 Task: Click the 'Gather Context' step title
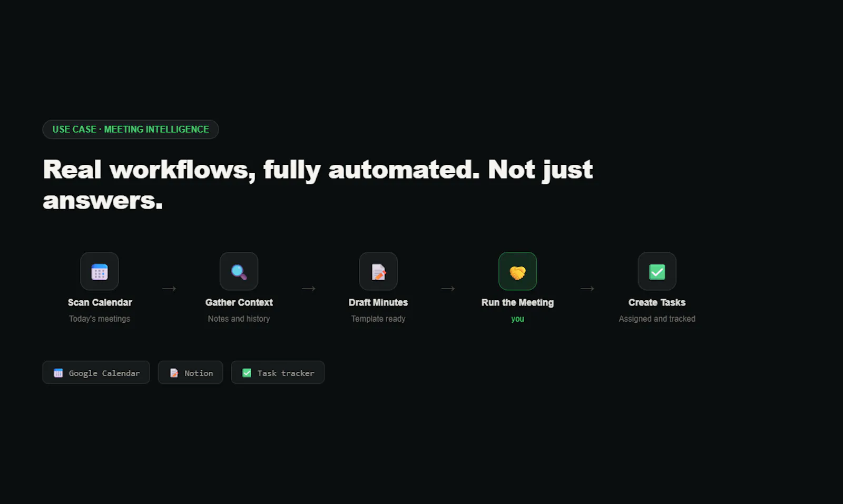coord(239,302)
